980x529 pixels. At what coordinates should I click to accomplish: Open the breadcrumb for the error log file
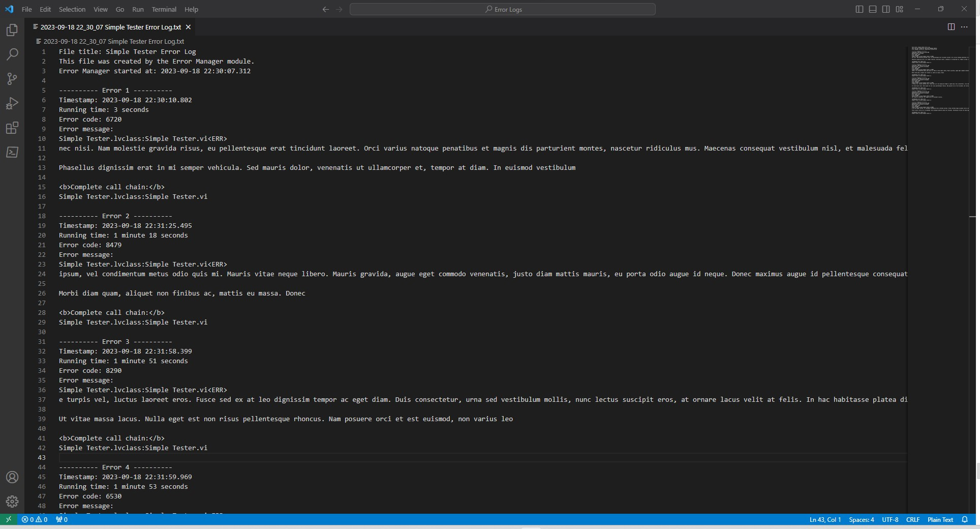[113, 41]
